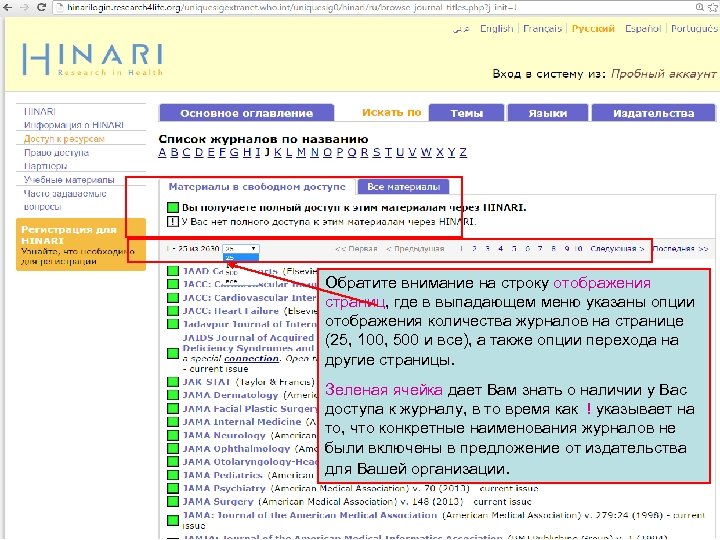Open Доступ к ресурсам sidebar link
720x540 pixels.
coord(64,139)
